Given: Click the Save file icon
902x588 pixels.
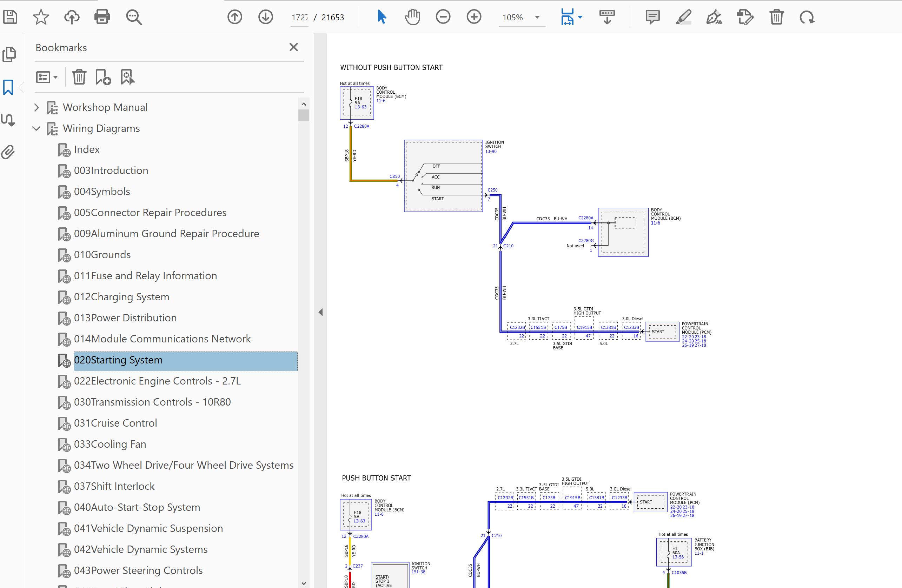Looking at the screenshot, I should 10,17.
